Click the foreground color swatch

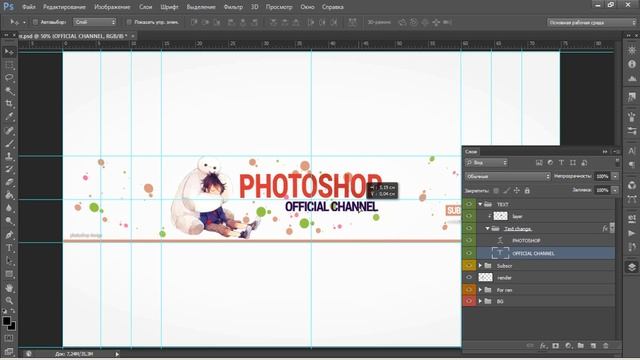click(6, 321)
